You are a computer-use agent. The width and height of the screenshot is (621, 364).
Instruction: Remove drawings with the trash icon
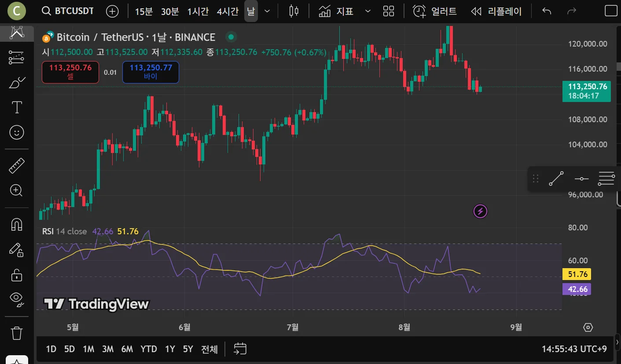pos(17,333)
